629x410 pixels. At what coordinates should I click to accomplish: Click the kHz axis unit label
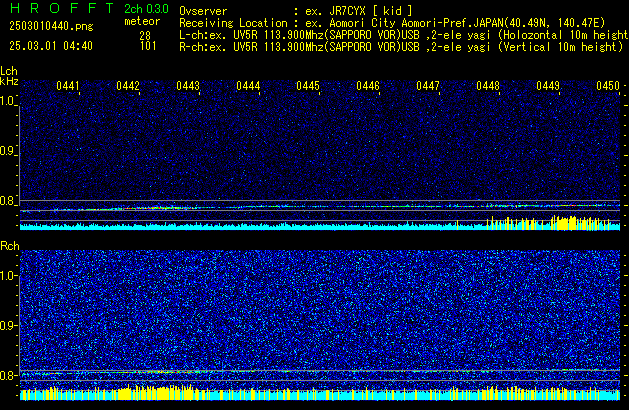click(9, 81)
